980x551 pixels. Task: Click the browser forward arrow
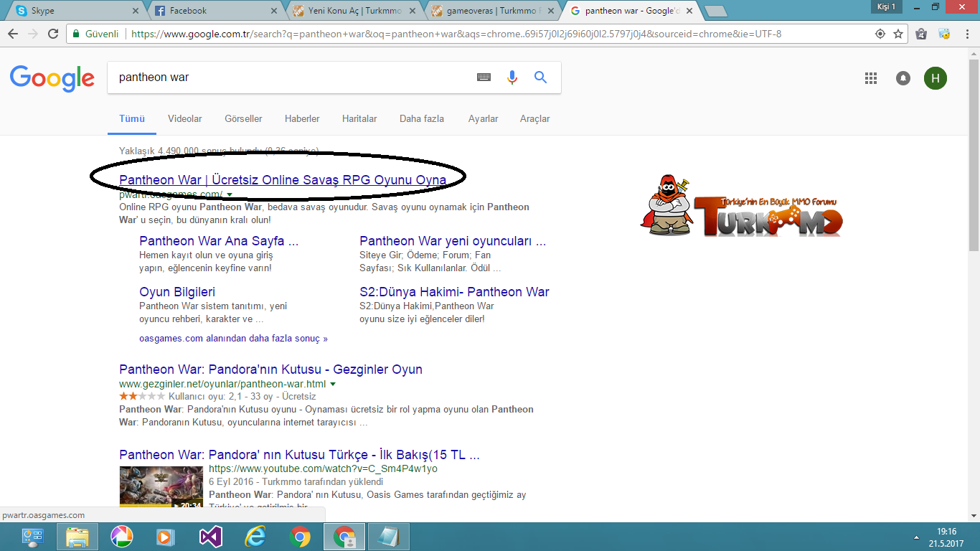pyautogui.click(x=33, y=34)
